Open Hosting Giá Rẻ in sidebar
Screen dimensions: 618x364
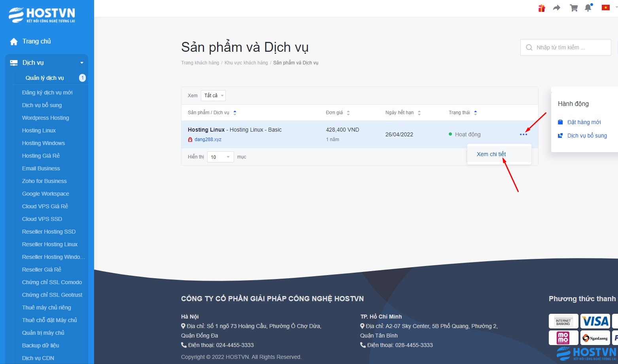tap(41, 156)
